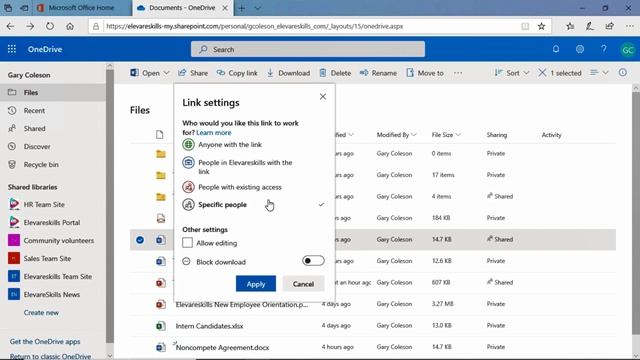Open Noncompete Agreement.docx file
This screenshot has height=360, width=640.
click(222, 348)
